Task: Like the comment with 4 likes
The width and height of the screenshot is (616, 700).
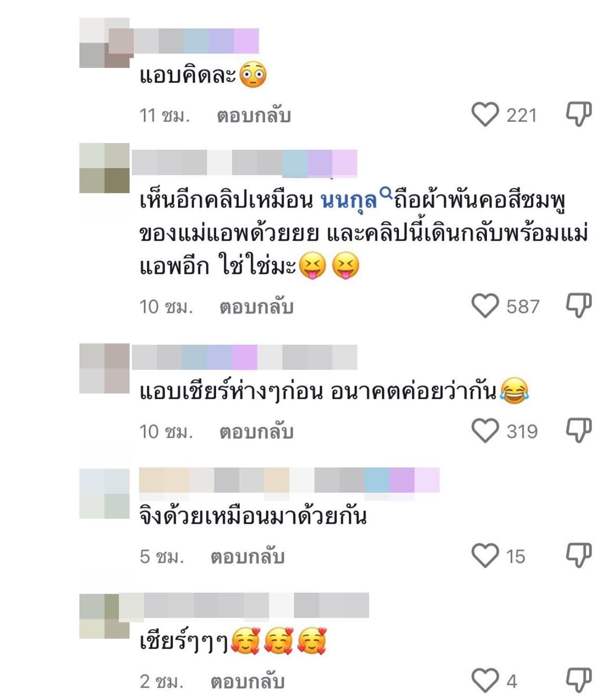Action: [x=485, y=680]
